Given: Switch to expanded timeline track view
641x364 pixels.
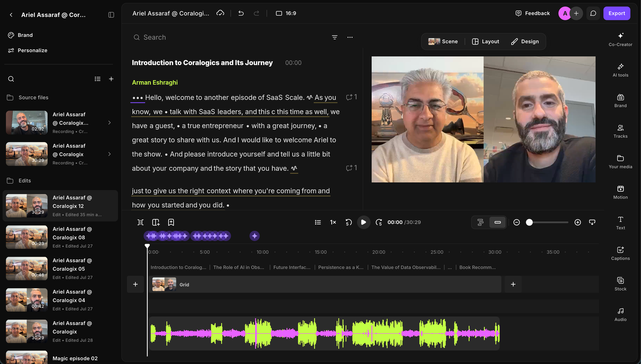Looking at the screenshot, I should (480, 222).
